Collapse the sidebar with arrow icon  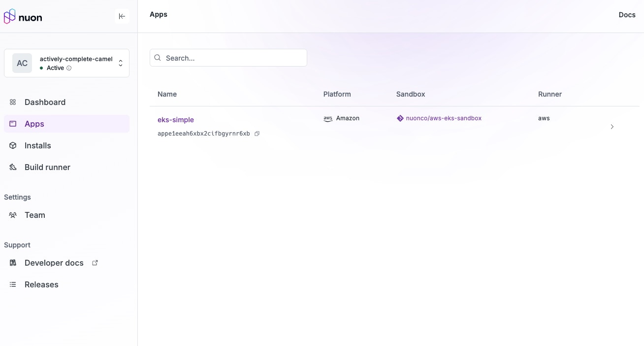pyautogui.click(x=122, y=16)
